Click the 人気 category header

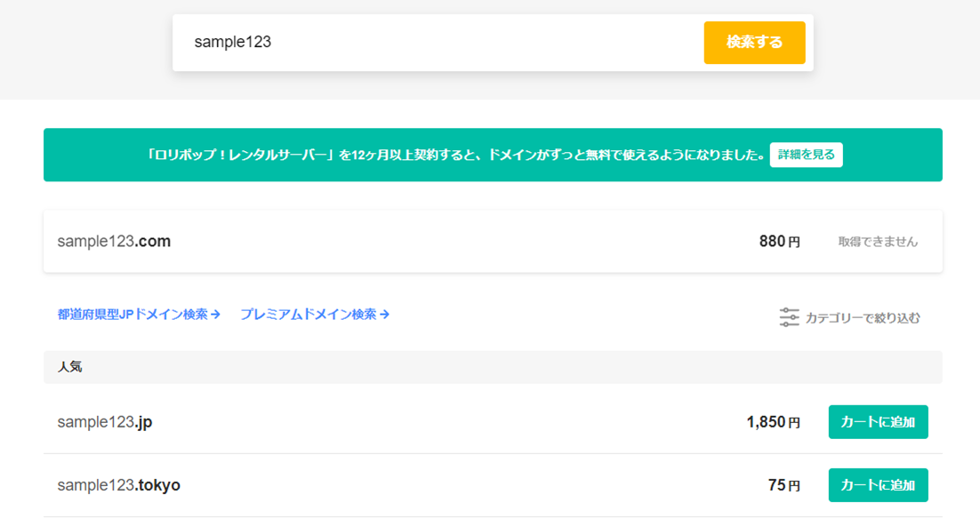click(70, 367)
